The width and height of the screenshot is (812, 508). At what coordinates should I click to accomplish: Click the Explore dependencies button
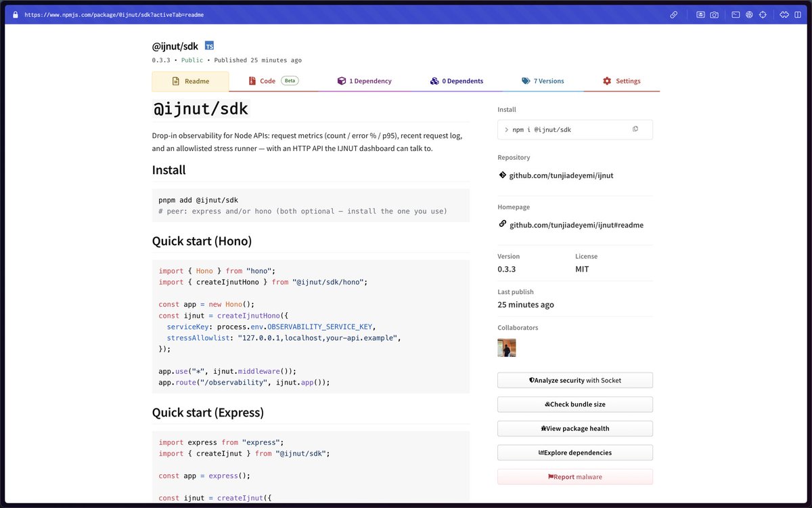pos(575,452)
